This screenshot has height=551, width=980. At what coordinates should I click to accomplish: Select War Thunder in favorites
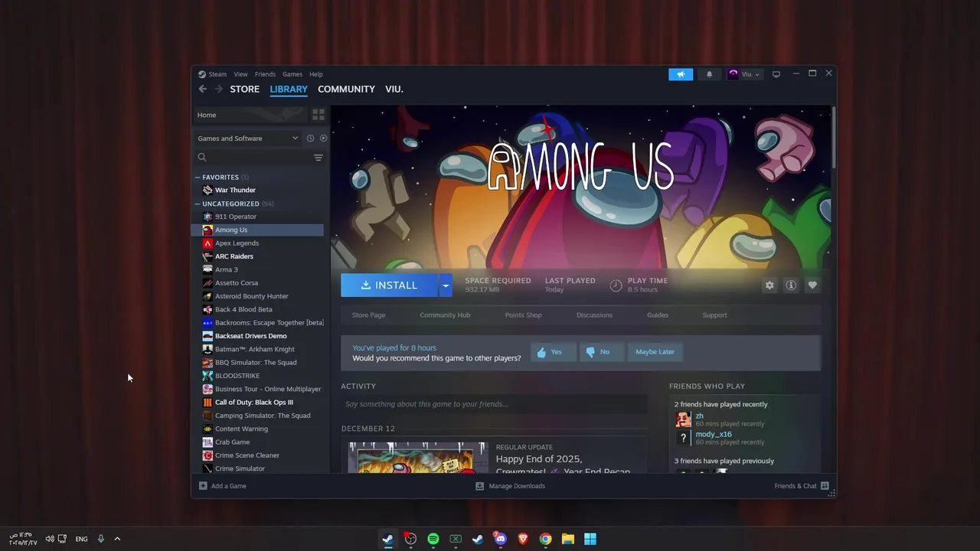pos(258,190)
